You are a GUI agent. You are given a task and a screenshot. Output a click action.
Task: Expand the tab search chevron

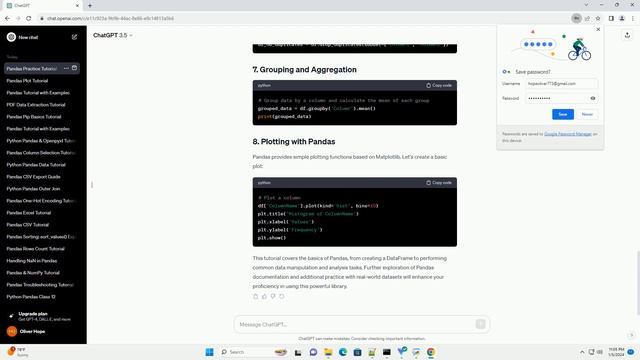pyautogui.click(x=586, y=5)
